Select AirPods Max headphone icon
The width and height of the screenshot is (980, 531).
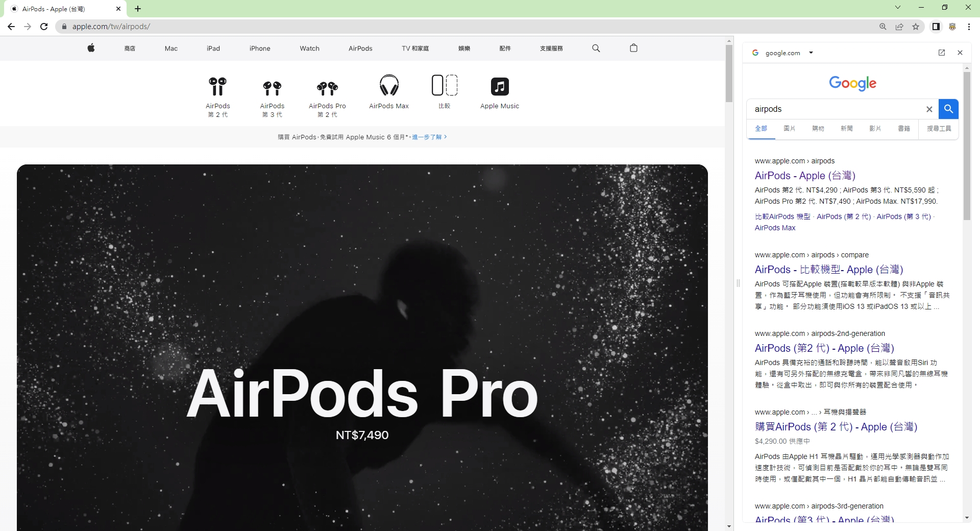pos(389,85)
